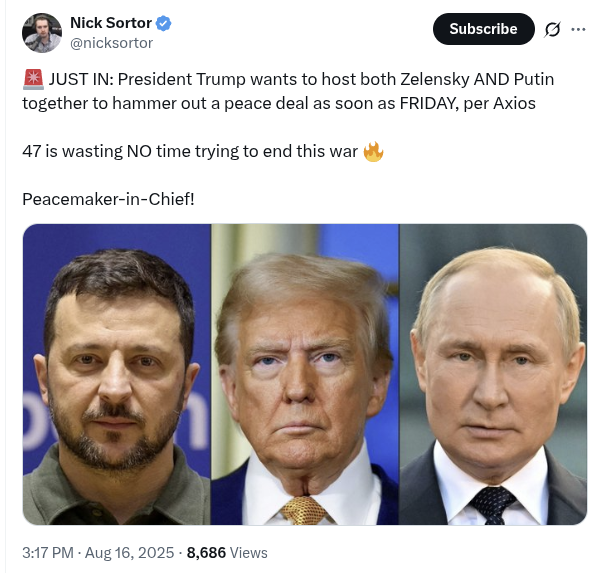This screenshot has width=604, height=573.
Task: Click the fire emoji after 'war'
Action: [373, 151]
